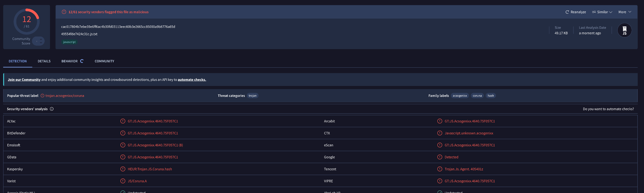644x193 pixels.
Task: Click the 12/61 security vendors flagged message
Action: click(x=108, y=12)
